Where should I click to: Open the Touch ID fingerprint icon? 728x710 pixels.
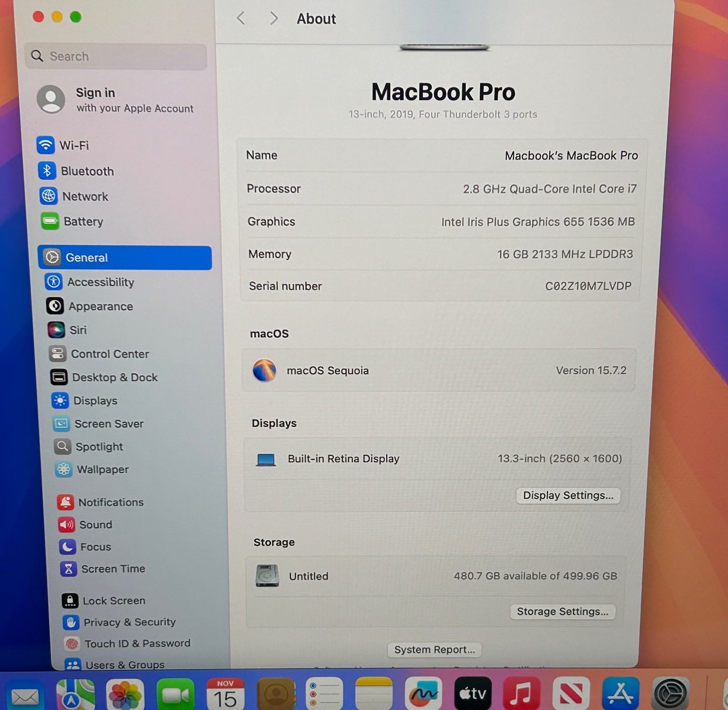tap(72, 644)
